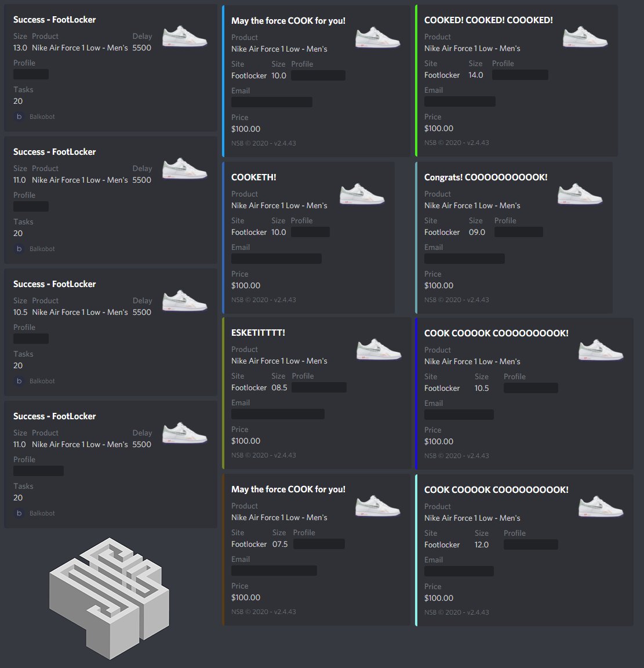Screen dimensions: 644x668
Task: Click size value 08.5 in ESKETITTTT! card
Action: coord(279,388)
